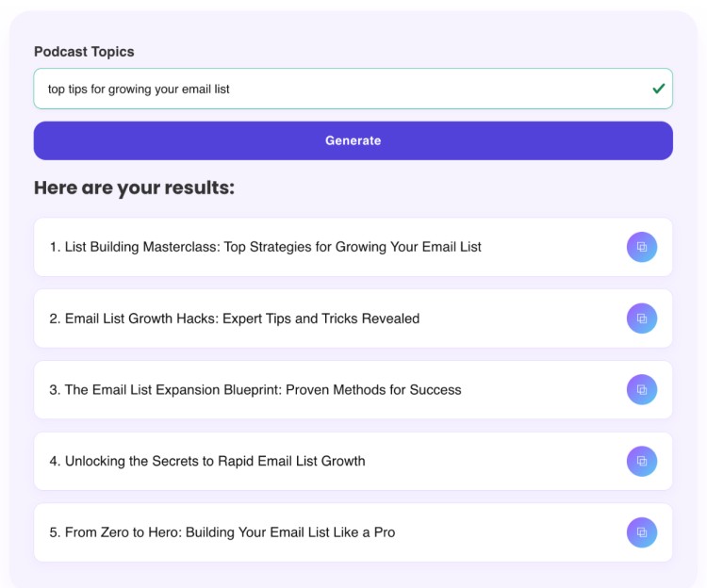The height and width of the screenshot is (588, 707).
Task: Focus the Podcast Topics input field
Action: pos(353,89)
